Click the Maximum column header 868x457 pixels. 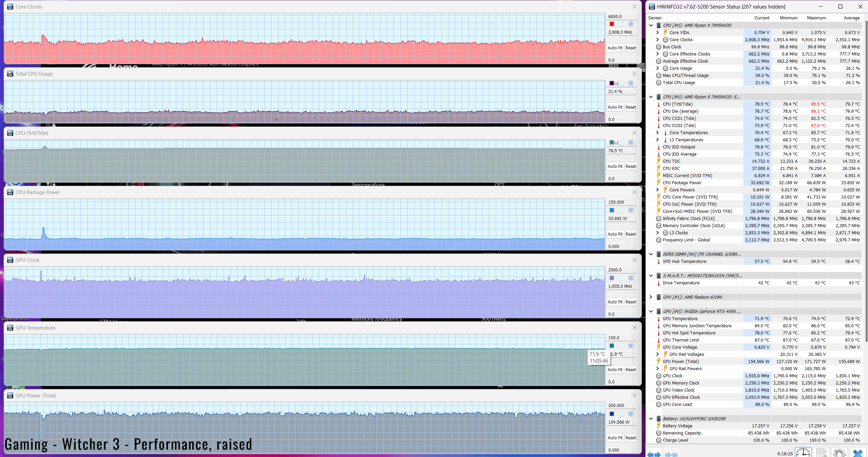click(816, 18)
